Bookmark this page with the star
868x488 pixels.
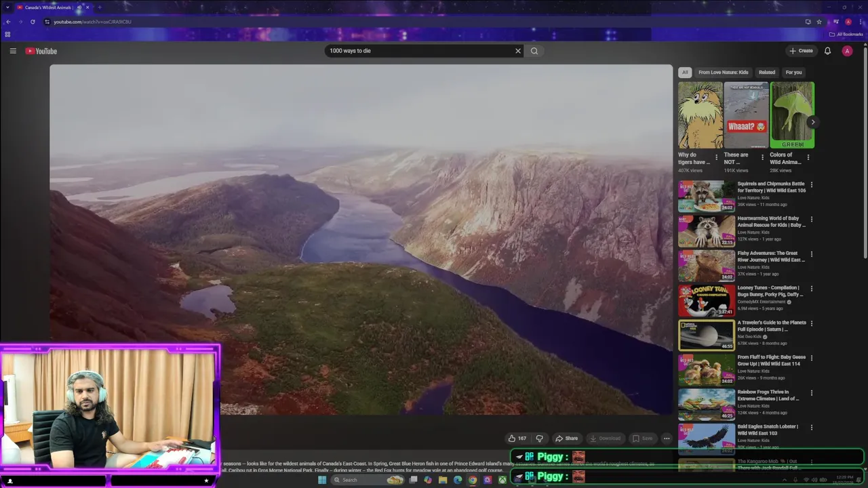pyautogui.click(x=819, y=22)
